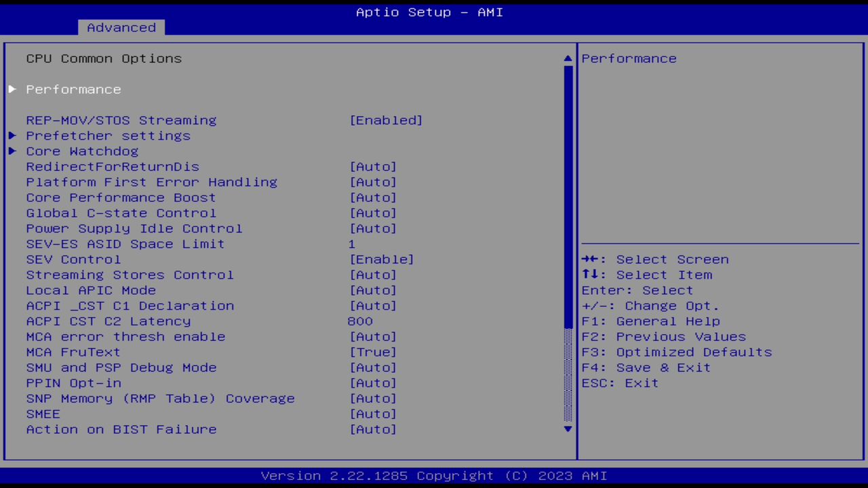Change Power Supply Idle Control value
868x488 pixels.
pyautogui.click(x=373, y=229)
